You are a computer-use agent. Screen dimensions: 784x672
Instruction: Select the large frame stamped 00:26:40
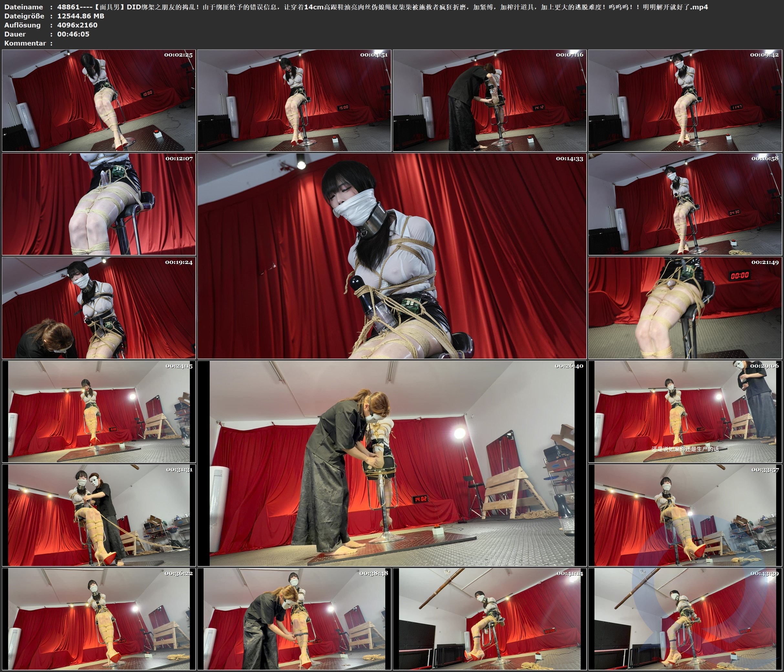point(392,464)
